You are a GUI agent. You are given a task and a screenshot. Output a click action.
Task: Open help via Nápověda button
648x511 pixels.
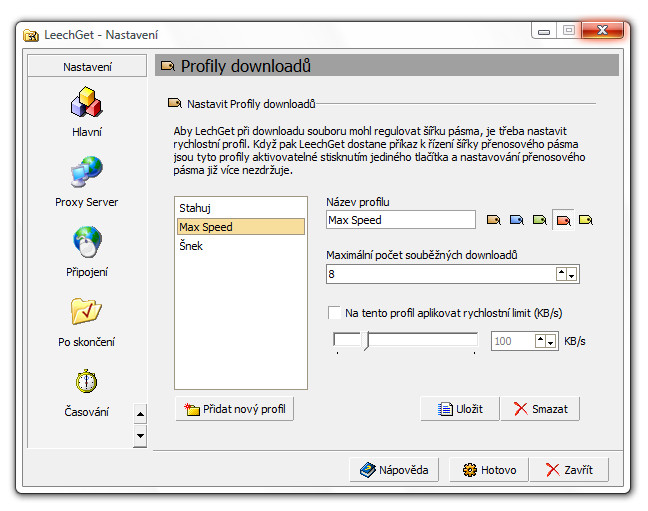click(394, 470)
